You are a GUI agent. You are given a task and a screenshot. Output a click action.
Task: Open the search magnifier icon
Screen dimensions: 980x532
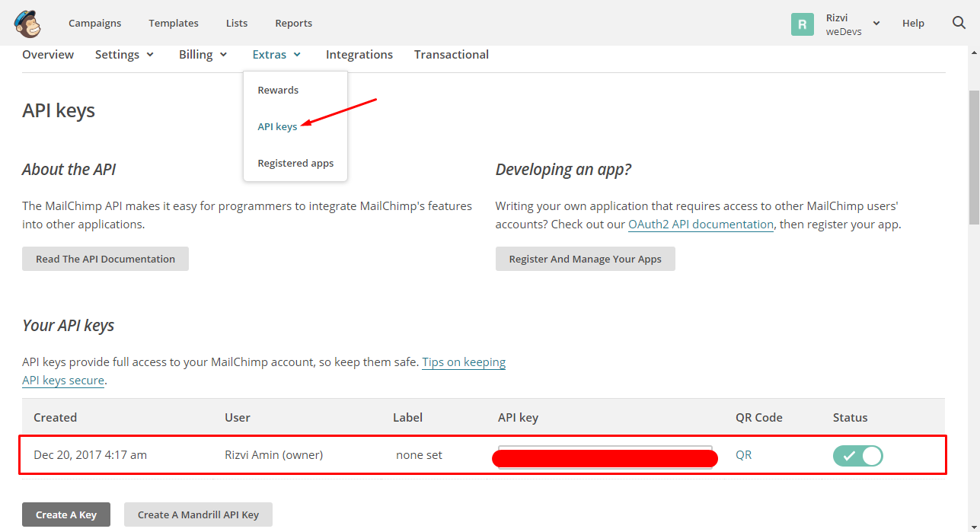click(x=959, y=23)
